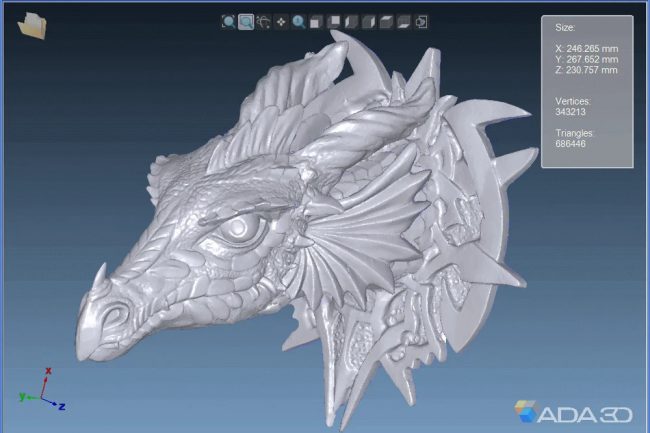The height and width of the screenshot is (433, 650).
Task: Click the X size value 246.265 mm
Action: [x=586, y=47]
